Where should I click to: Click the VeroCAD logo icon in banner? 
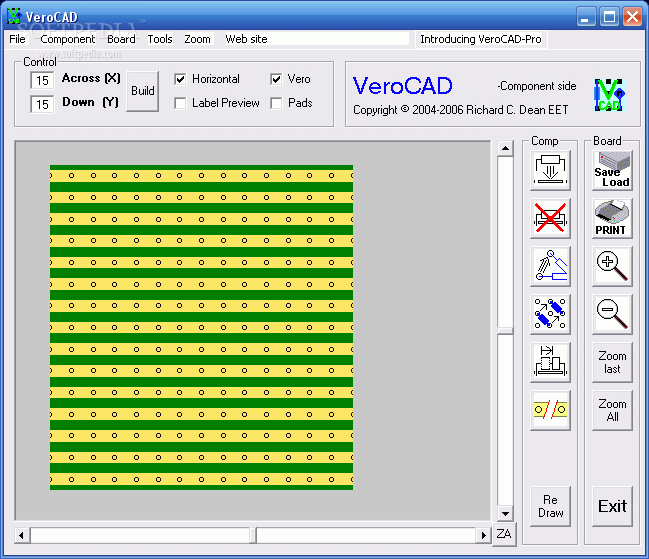(x=609, y=95)
